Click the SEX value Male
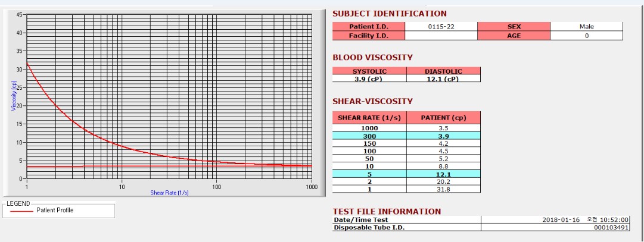This screenshot has height=242, width=644. (586, 27)
